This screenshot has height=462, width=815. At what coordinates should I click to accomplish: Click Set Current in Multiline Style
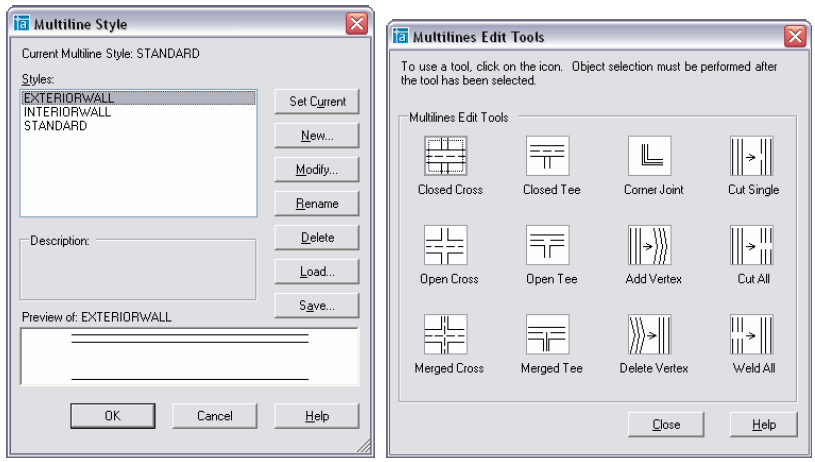coord(317,101)
